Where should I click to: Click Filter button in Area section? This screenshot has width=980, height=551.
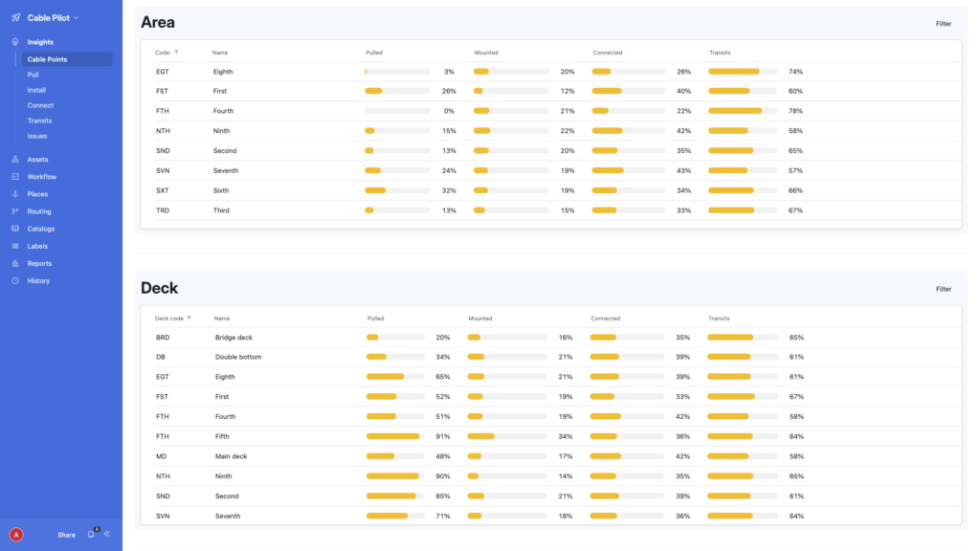(x=943, y=23)
